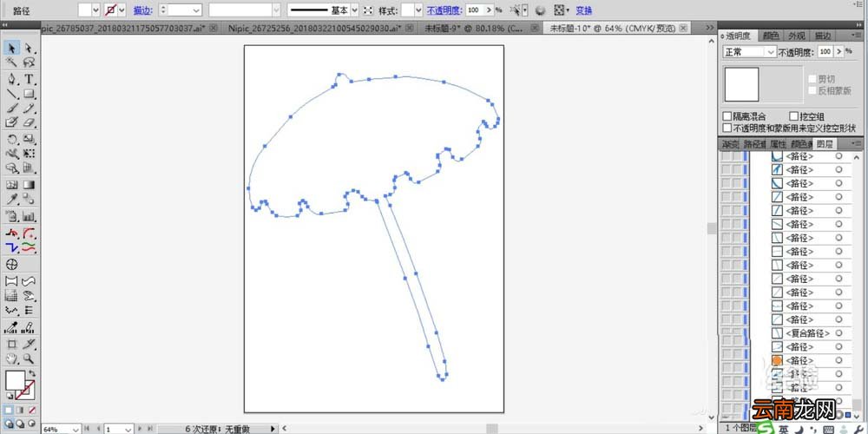The image size is (868, 434).
Task: Select the Zoom magnifier tool
Action: [x=29, y=358]
